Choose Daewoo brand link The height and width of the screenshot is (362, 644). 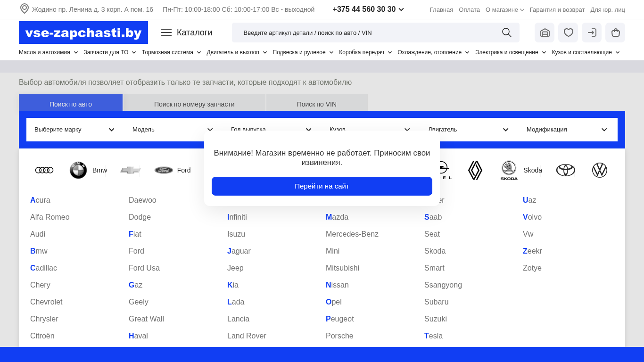(x=142, y=200)
